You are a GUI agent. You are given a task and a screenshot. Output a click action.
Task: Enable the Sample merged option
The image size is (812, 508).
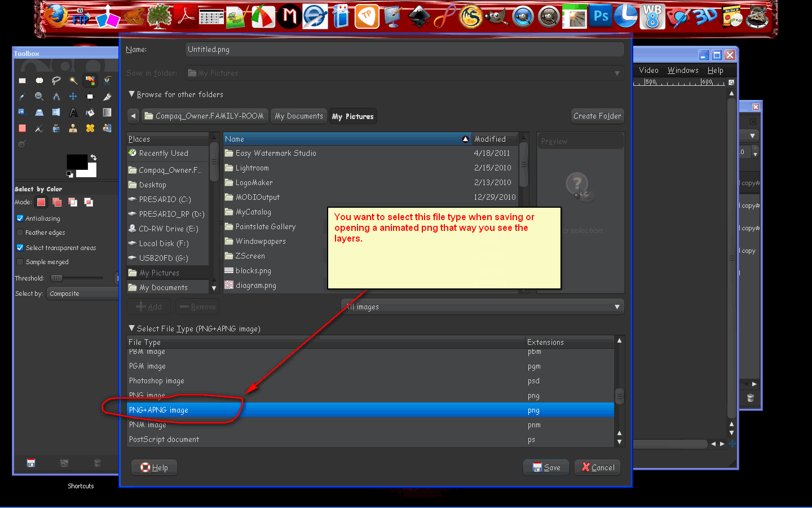click(20, 262)
